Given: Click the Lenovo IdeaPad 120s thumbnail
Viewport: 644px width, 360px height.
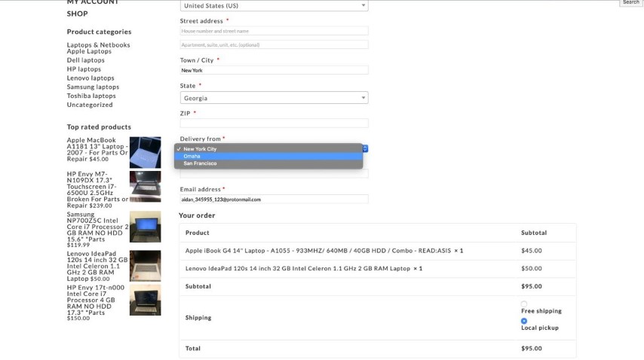Looking at the screenshot, I should pos(146,266).
